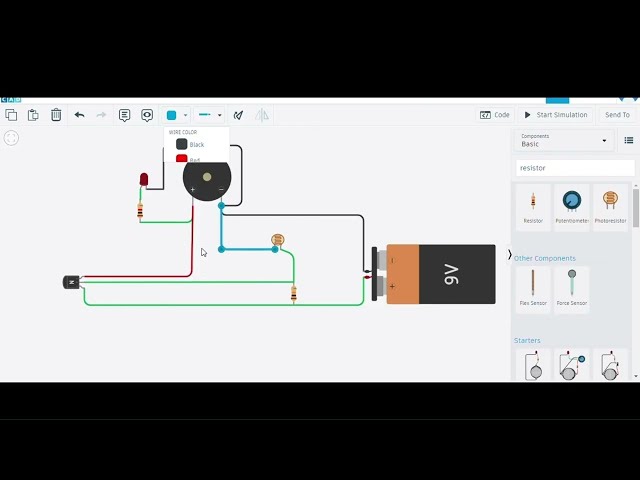Viewport: 640px width, 480px height.
Task: Click the Delete trash icon
Action: pyautogui.click(x=56, y=115)
